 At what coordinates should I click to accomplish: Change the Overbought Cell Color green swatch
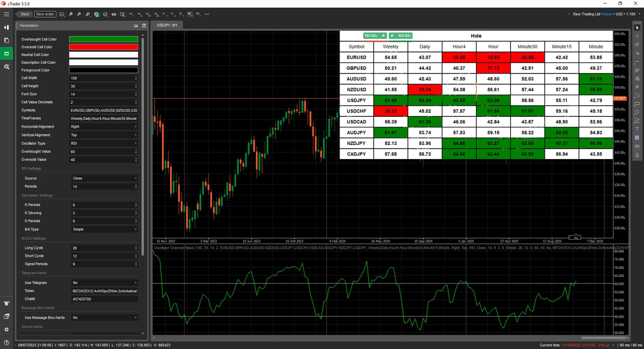tap(103, 39)
